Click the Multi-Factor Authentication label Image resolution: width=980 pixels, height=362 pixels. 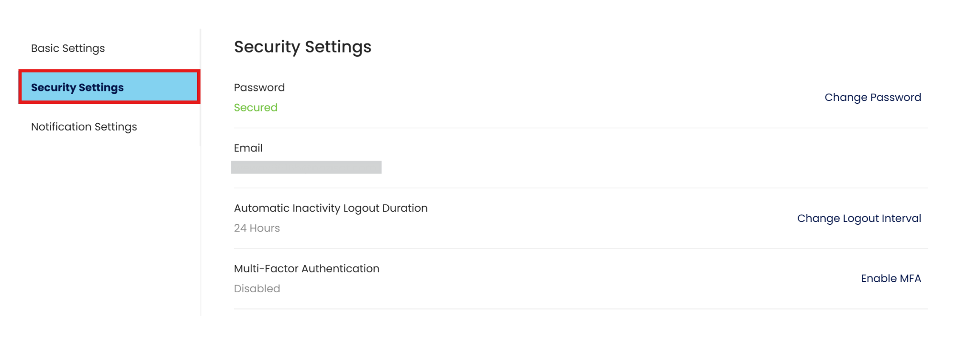(306, 269)
